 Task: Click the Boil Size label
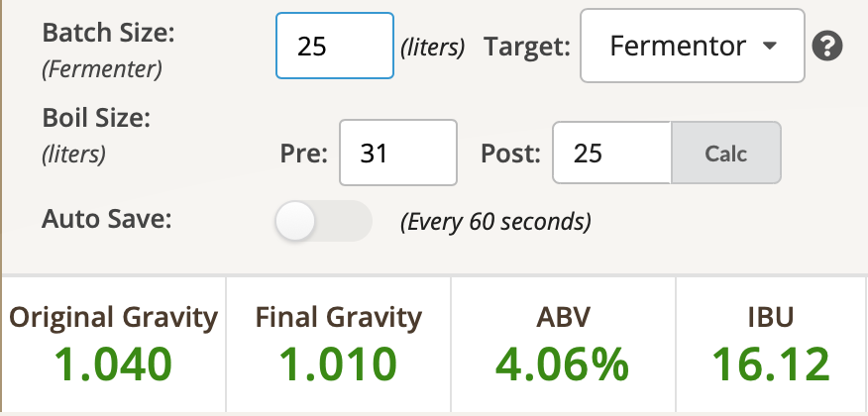coord(96,118)
